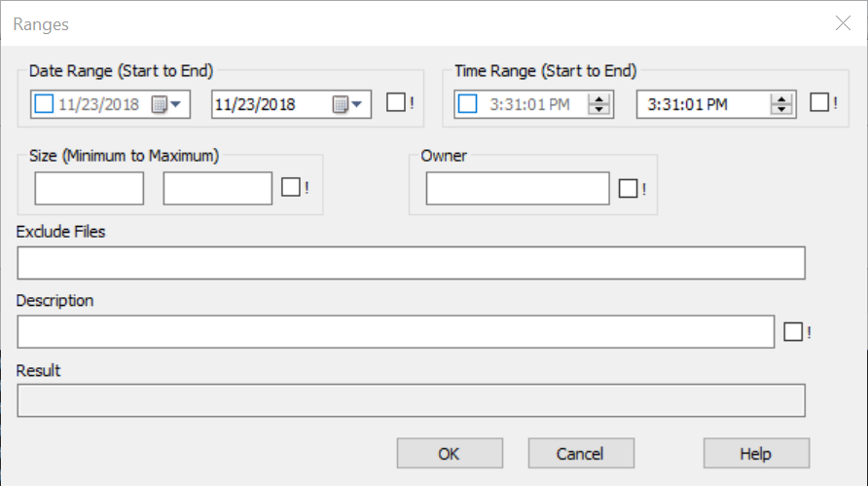This screenshot has width=868, height=486.
Task: Enable the start date checkbox
Action: point(44,104)
